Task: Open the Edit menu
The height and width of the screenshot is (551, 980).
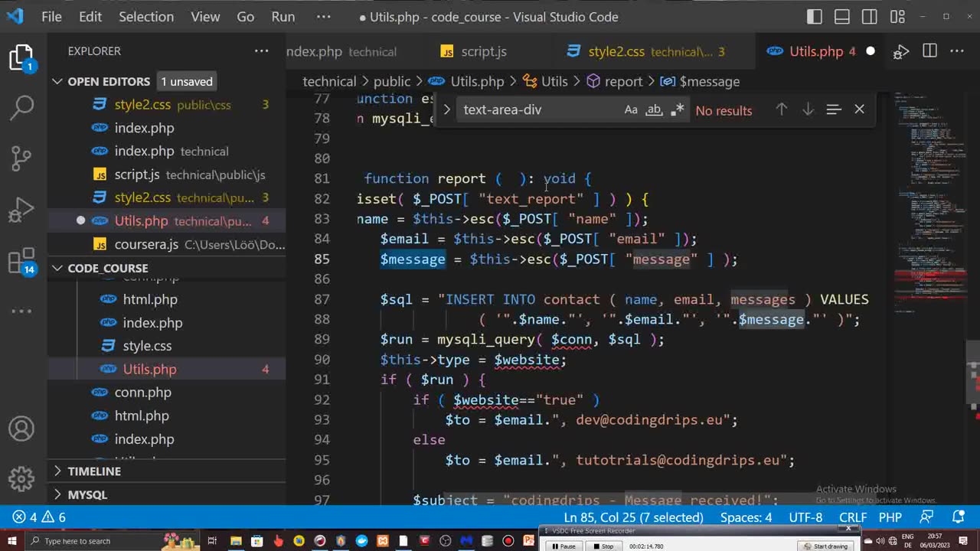Action: coord(90,17)
